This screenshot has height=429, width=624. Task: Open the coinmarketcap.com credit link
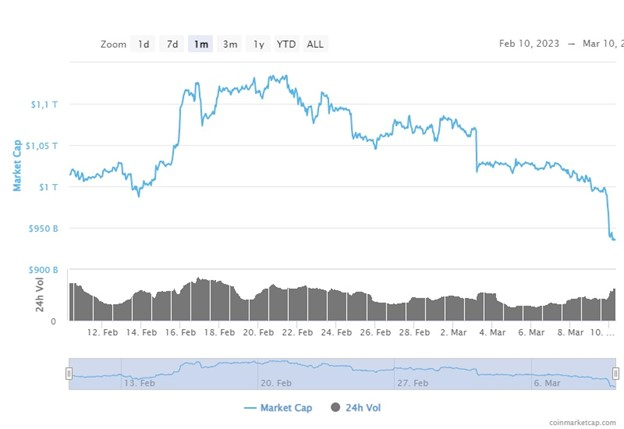coord(583,422)
